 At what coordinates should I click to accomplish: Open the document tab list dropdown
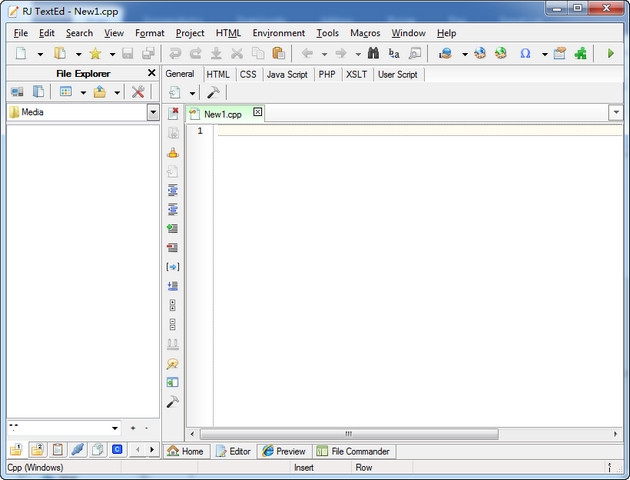tap(615, 113)
